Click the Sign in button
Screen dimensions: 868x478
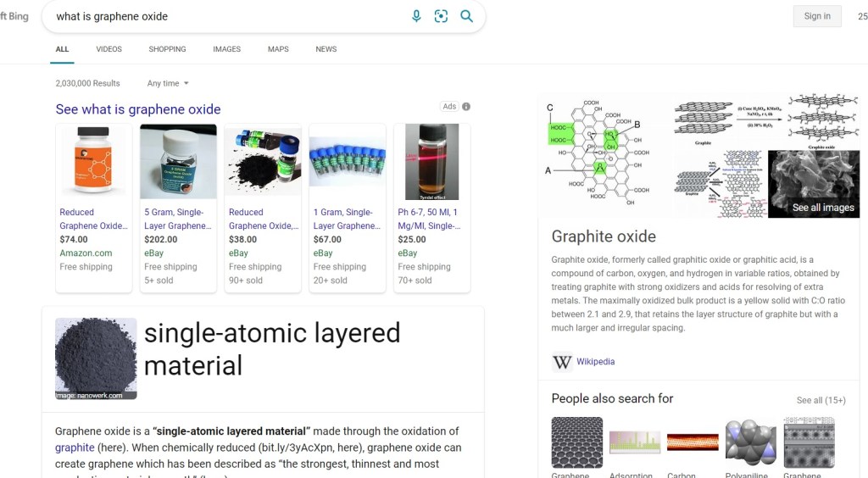point(816,16)
